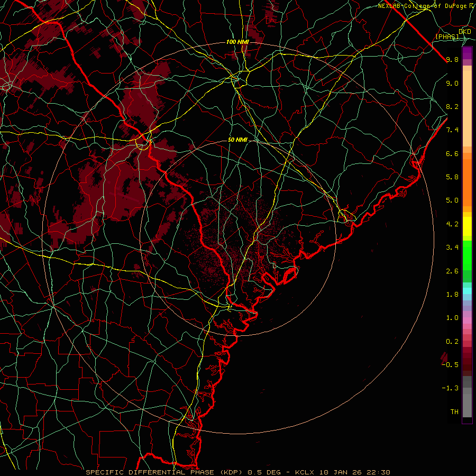Image resolution: width=476 pixels, height=476 pixels.
Task: Click the 100 NMI range ring label
Action: pos(237,42)
